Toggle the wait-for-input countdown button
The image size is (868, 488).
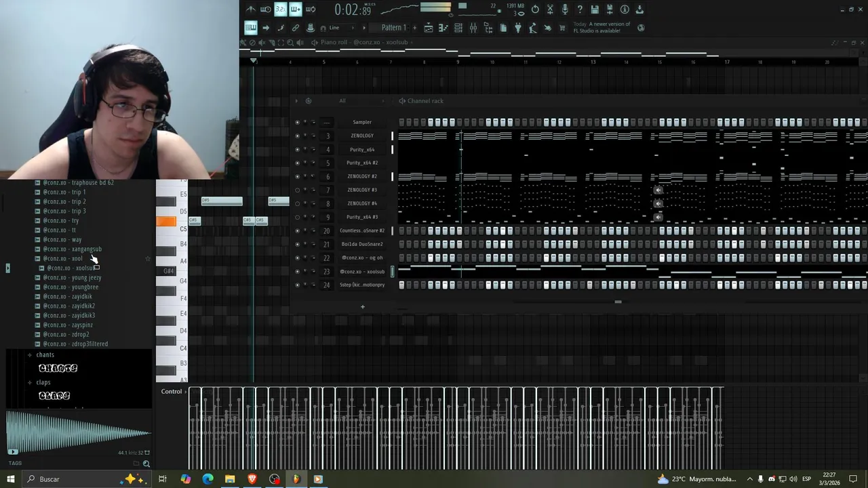265,9
